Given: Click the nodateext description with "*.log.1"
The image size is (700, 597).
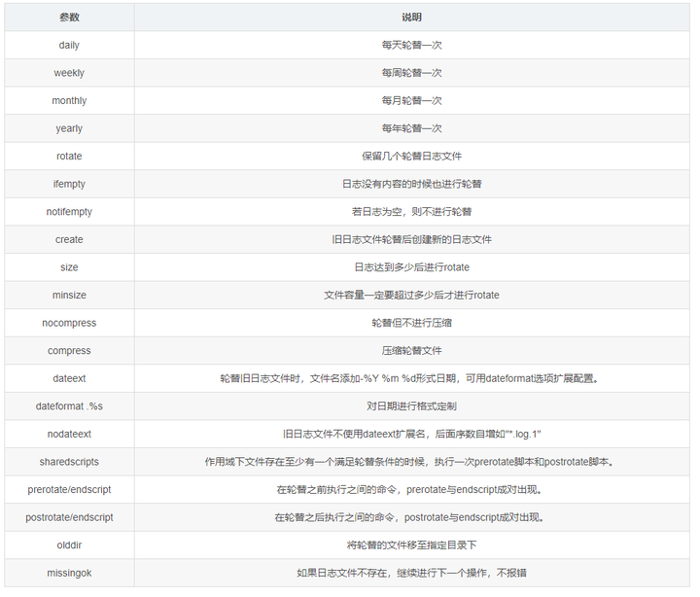Looking at the screenshot, I should point(411,434).
